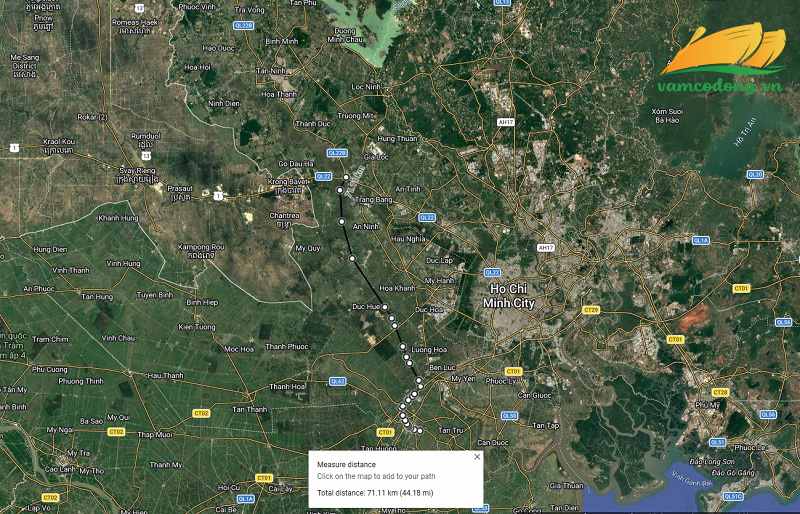Image resolution: width=800 pixels, height=514 pixels.
Task: Click the Can Duoc place label
Action: [492, 443]
